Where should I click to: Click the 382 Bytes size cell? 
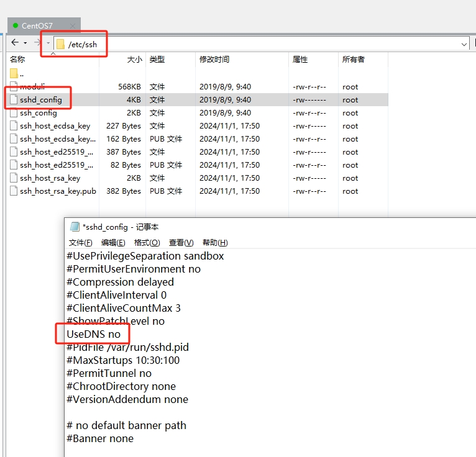pyautogui.click(x=124, y=191)
